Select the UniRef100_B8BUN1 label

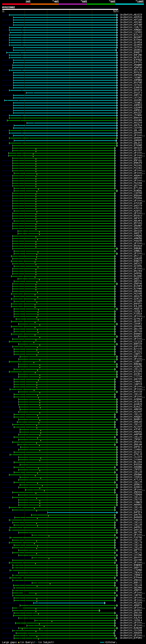click(x=131, y=249)
